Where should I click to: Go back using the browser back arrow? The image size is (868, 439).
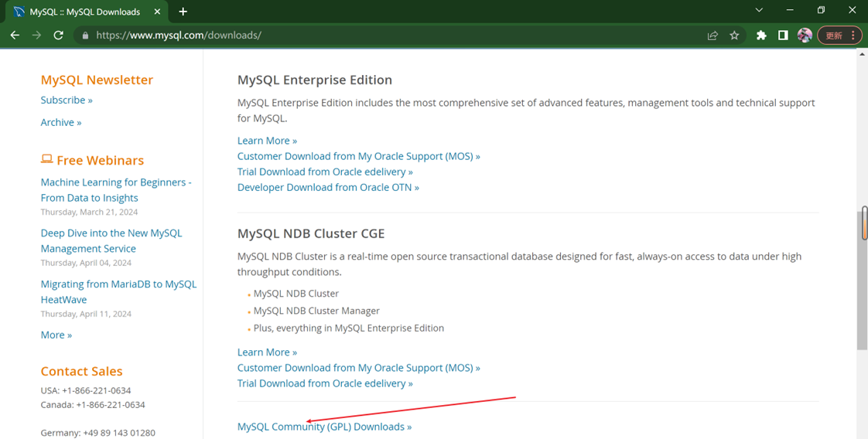click(x=15, y=36)
